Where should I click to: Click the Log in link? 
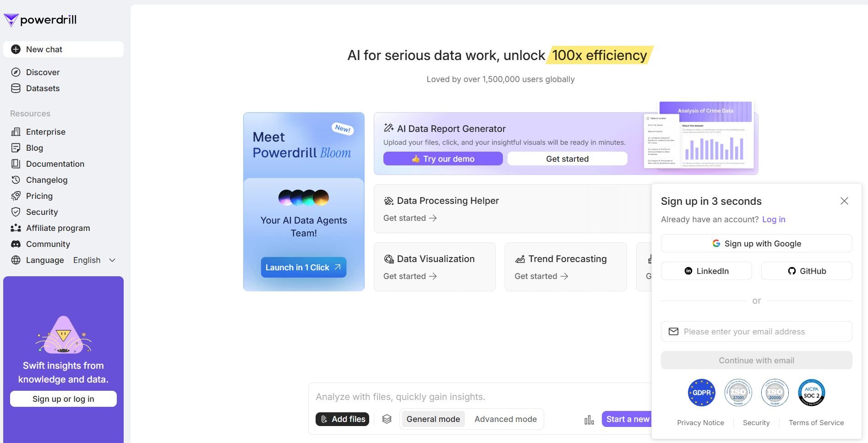tap(773, 219)
